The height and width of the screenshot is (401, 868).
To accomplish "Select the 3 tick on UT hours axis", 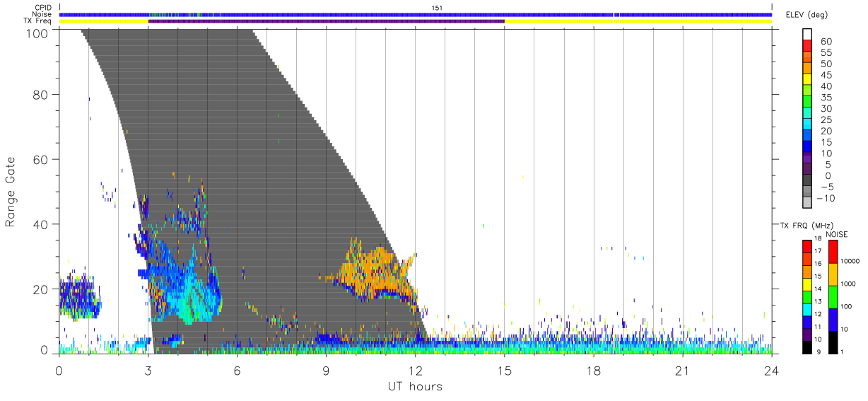I will pos(148,370).
